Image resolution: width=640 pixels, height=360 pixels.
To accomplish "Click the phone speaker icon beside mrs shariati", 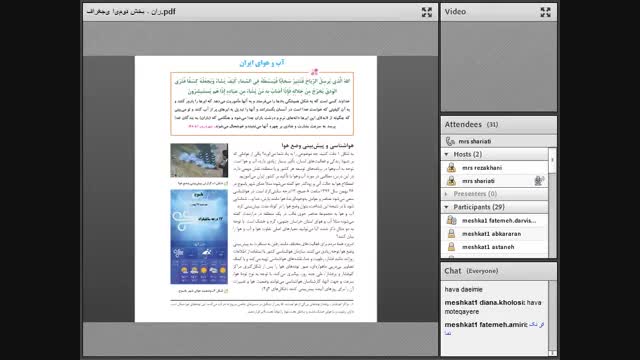I will pyautogui.click(x=450, y=141).
